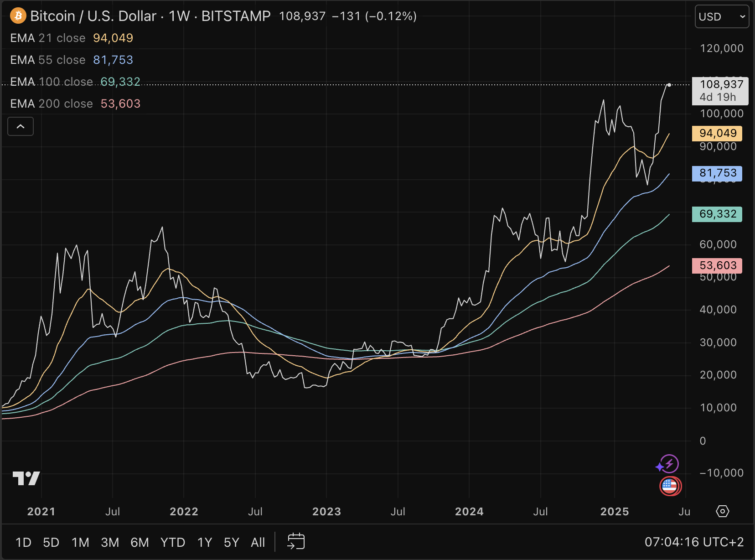755x560 pixels.
Task: Open the USD currency dropdown
Action: pyautogui.click(x=721, y=17)
